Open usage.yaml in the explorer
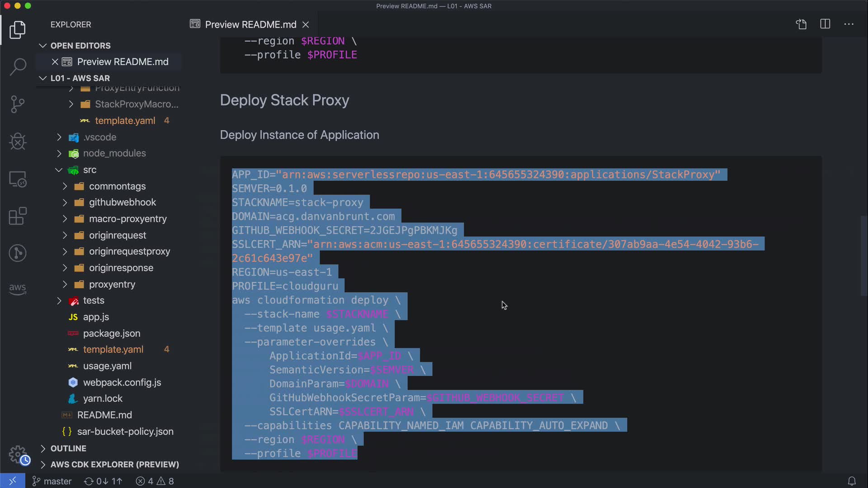The width and height of the screenshot is (868, 488). tap(107, 366)
